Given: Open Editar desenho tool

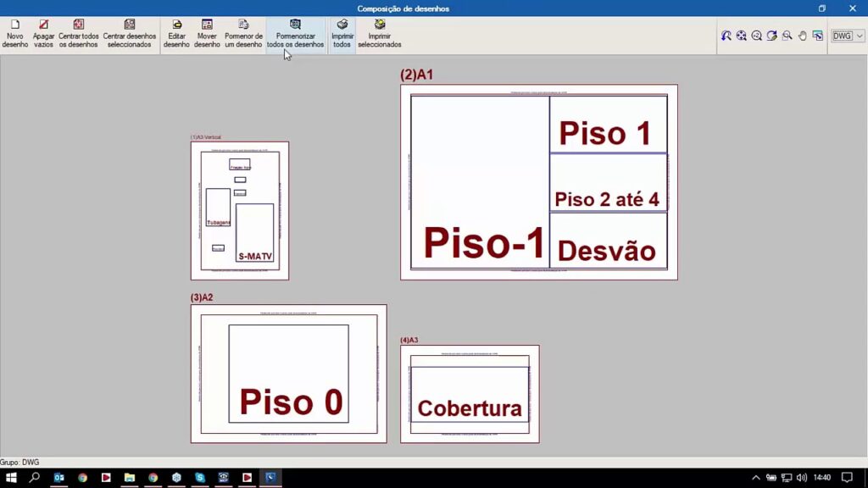Looking at the screenshot, I should (x=176, y=33).
